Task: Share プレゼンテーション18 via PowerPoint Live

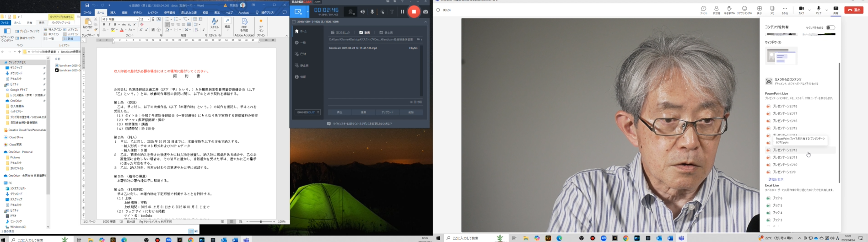Action: [801, 106]
